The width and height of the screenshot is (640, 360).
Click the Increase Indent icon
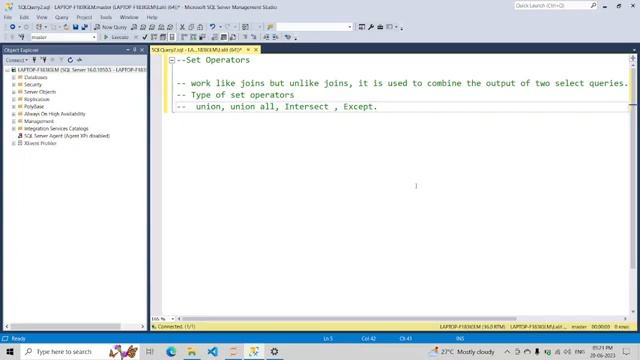tap(276, 37)
